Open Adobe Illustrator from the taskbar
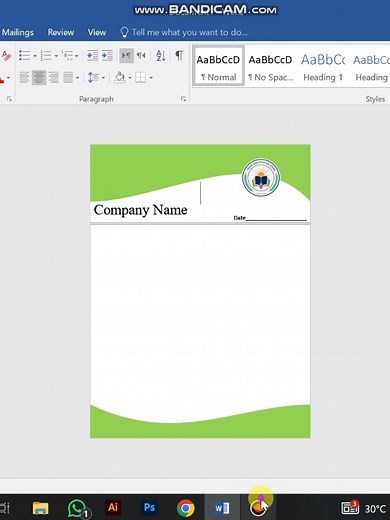Viewport: 390px width, 520px height. tap(113, 507)
